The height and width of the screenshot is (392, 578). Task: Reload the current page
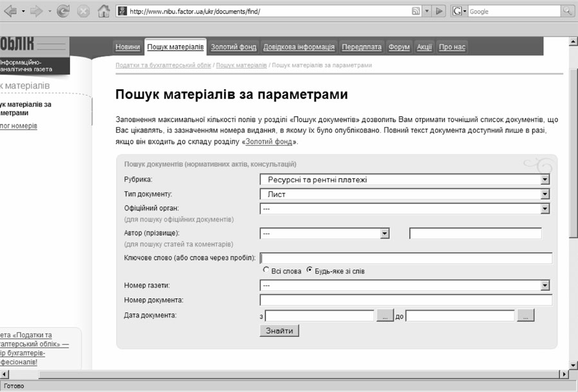pyautogui.click(x=63, y=11)
